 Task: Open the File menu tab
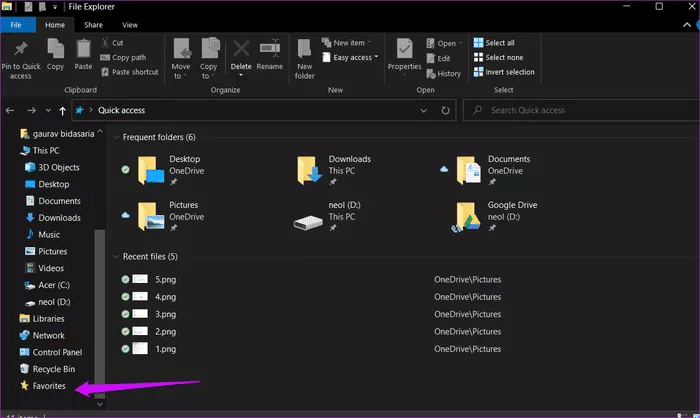pos(17,25)
